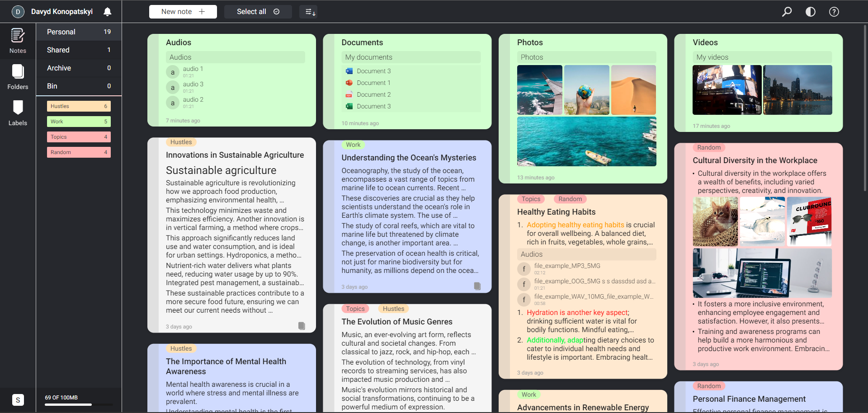Open turquoise sea boats photo
The height and width of the screenshot is (413, 868).
pyautogui.click(x=587, y=141)
